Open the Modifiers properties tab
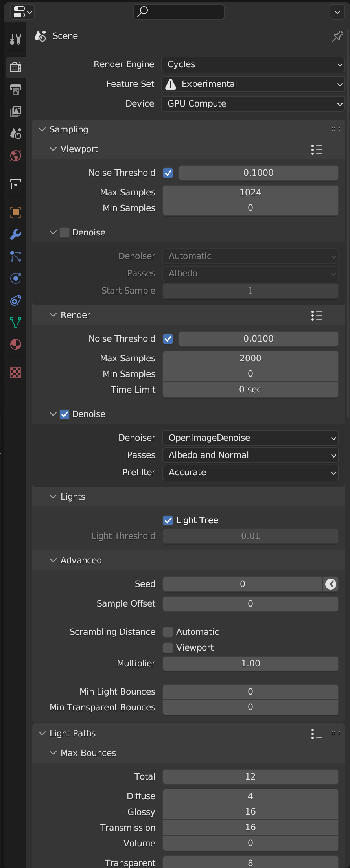Viewport: 350px width, 868px height. click(x=16, y=234)
